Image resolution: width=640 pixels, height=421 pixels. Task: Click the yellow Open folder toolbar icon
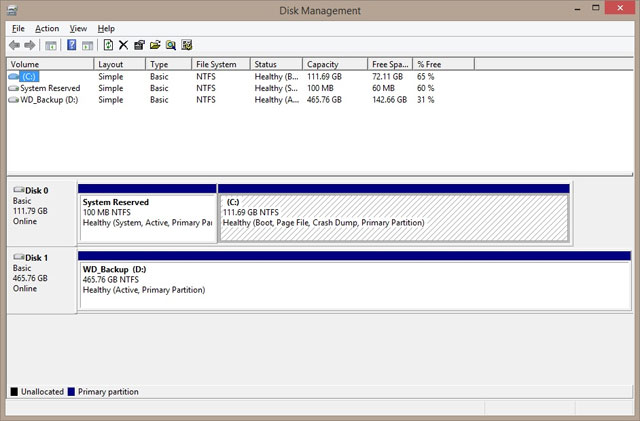click(x=155, y=45)
